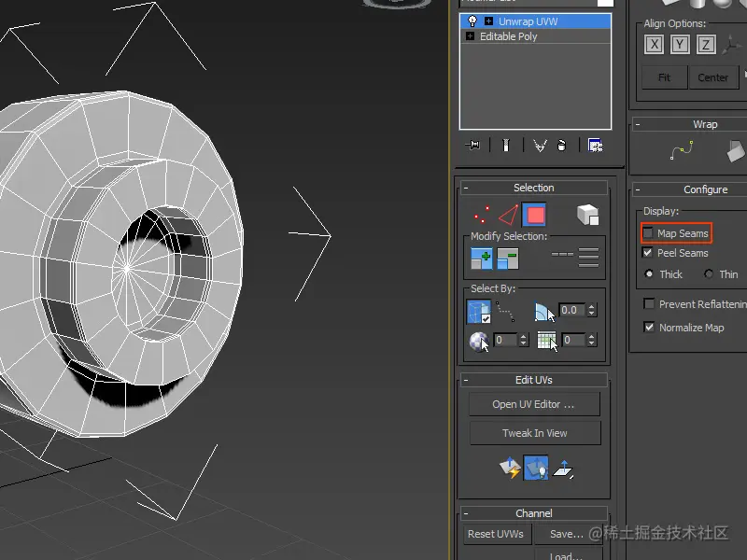Click Reset UVWs button
Viewport: 747px width, 560px height.
pos(496,534)
